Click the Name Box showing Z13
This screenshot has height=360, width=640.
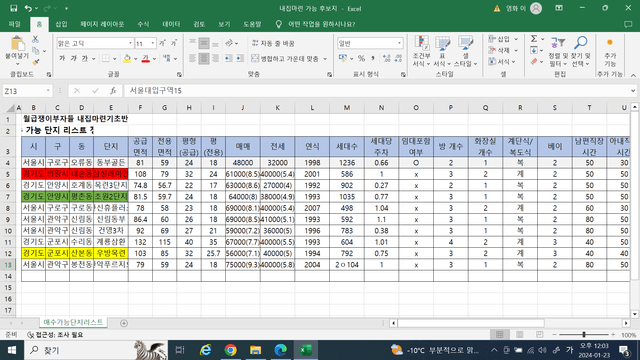click(27, 91)
